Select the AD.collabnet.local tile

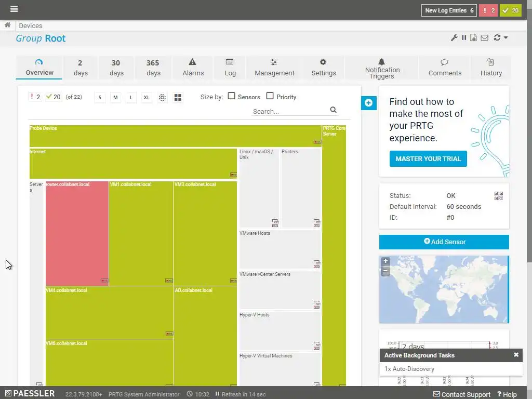tap(205, 336)
